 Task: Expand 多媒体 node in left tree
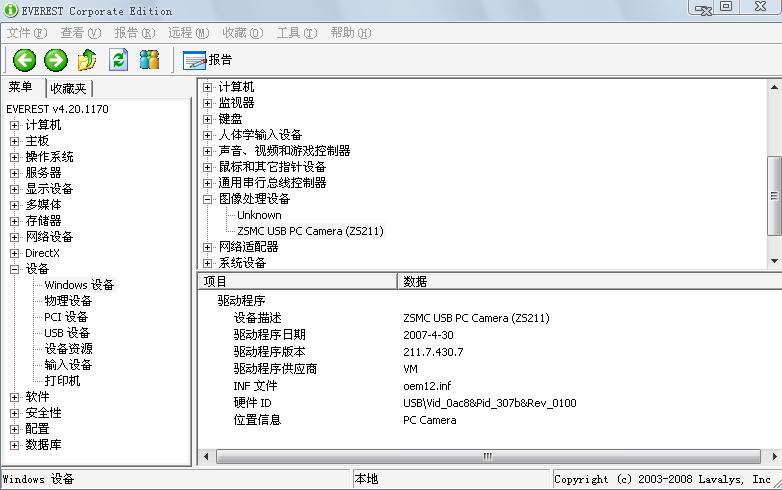pyautogui.click(x=14, y=205)
